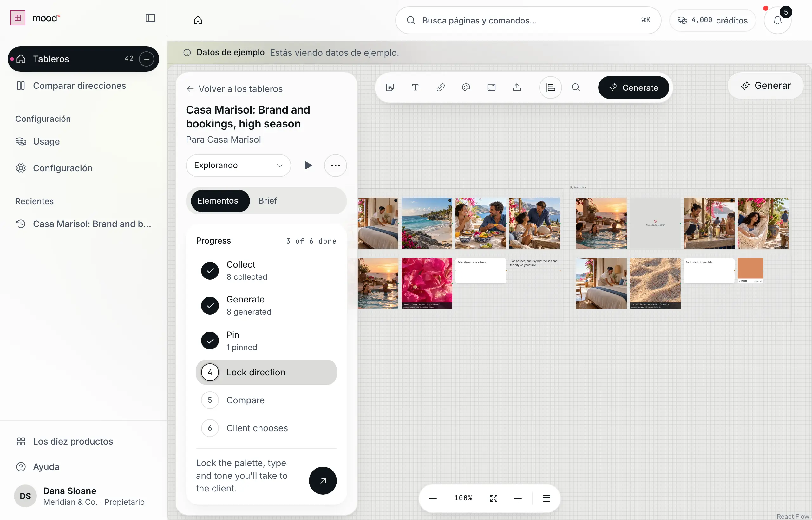
Task: Open the Explorando status dropdown
Action: click(238, 166)
